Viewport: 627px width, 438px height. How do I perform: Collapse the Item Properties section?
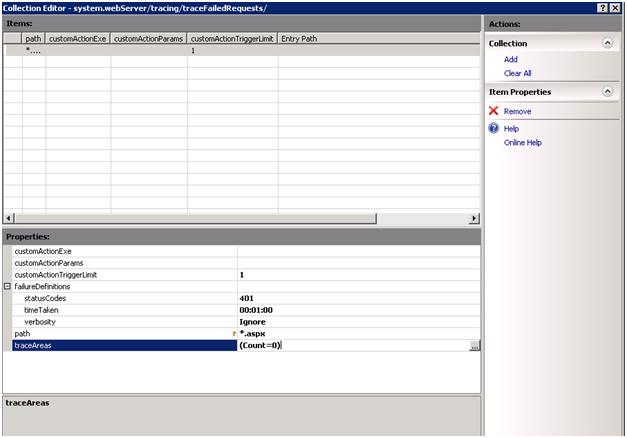(607, 92)
